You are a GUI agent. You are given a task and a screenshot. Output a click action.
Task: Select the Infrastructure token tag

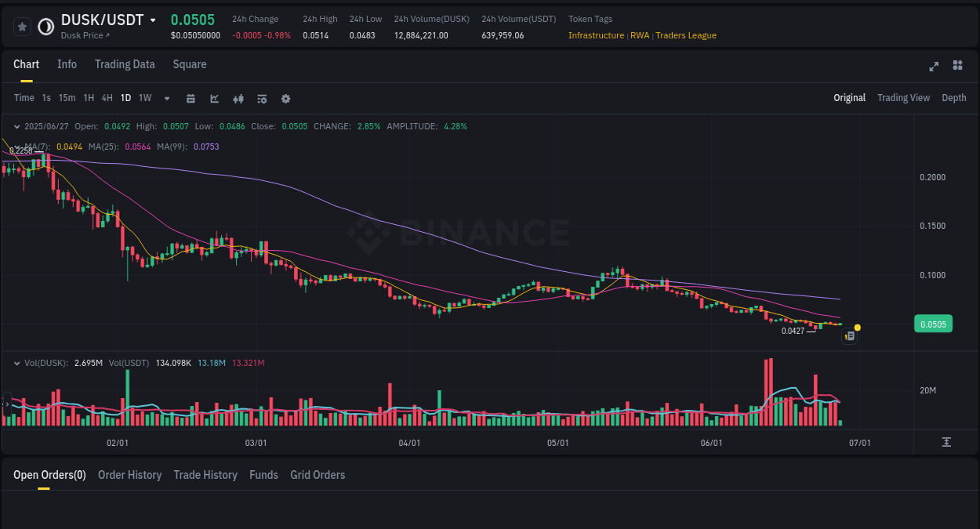point(594,35)
